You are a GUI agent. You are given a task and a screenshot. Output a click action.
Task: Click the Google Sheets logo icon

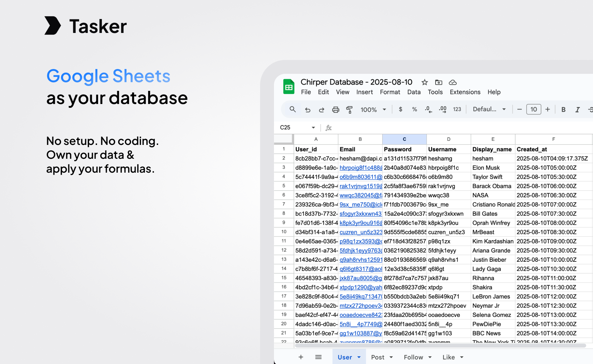tap(289, 87)
